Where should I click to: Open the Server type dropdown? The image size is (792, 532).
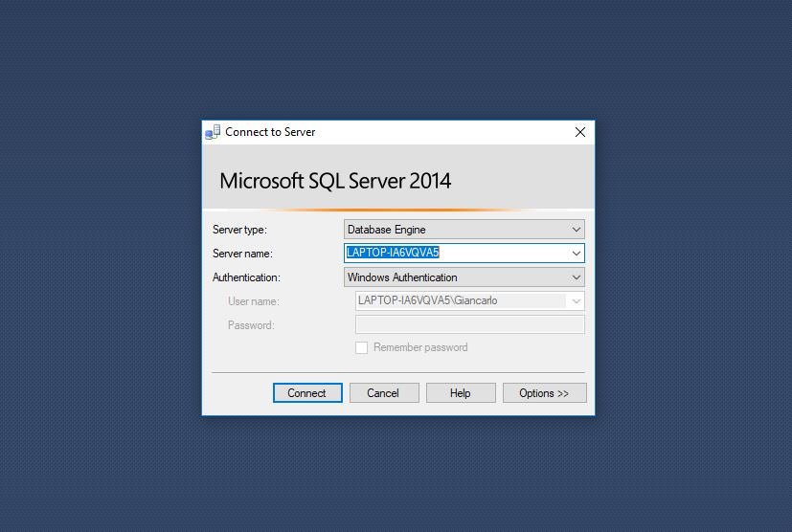tap(464, 229)
